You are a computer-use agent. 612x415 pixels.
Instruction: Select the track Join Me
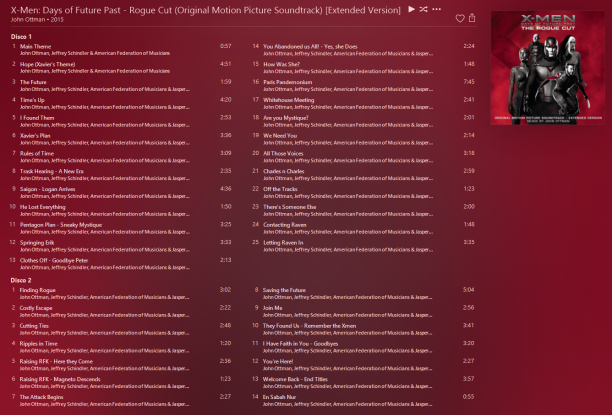(272, 308)
